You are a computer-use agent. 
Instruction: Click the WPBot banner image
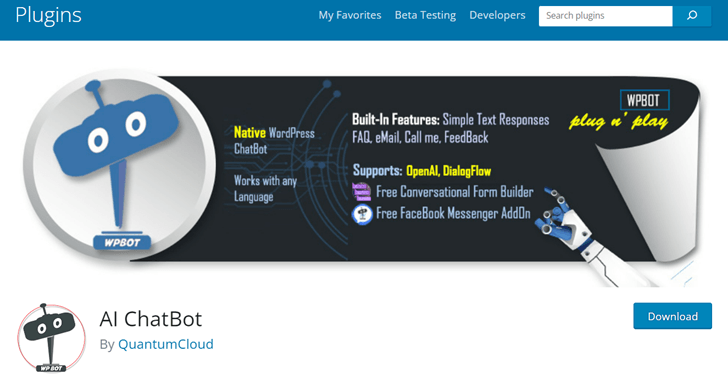point(363,178)
